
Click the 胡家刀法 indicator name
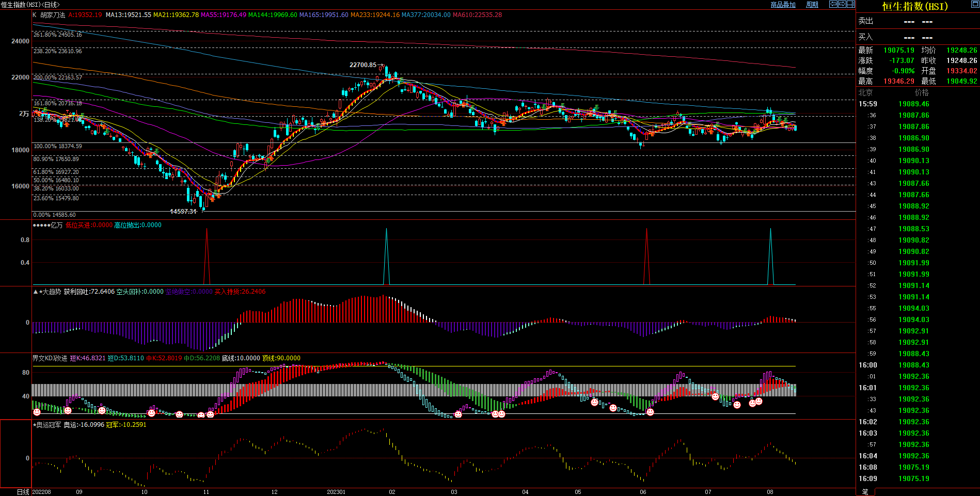53,15
